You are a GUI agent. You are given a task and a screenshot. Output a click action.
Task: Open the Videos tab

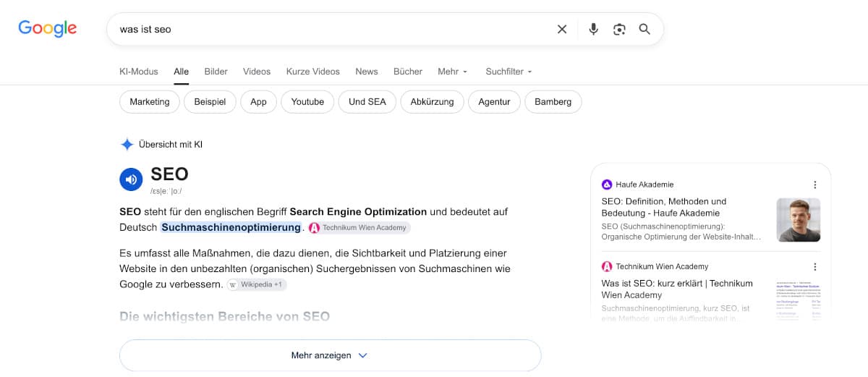[x=257, y=72]
